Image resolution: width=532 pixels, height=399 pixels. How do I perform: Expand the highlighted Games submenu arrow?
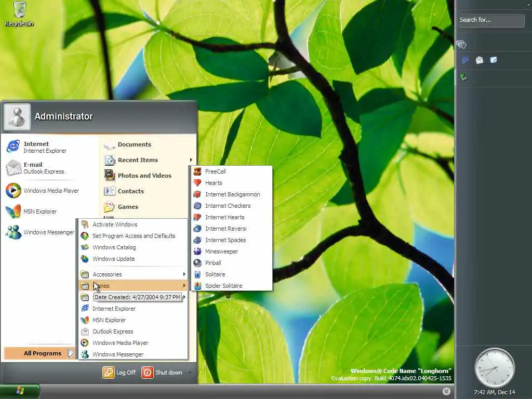point(184,286)
